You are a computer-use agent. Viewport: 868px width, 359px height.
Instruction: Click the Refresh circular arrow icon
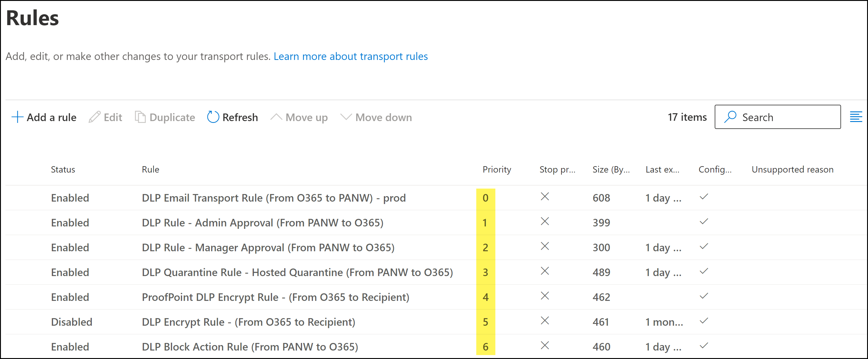(x=213, y=117)
